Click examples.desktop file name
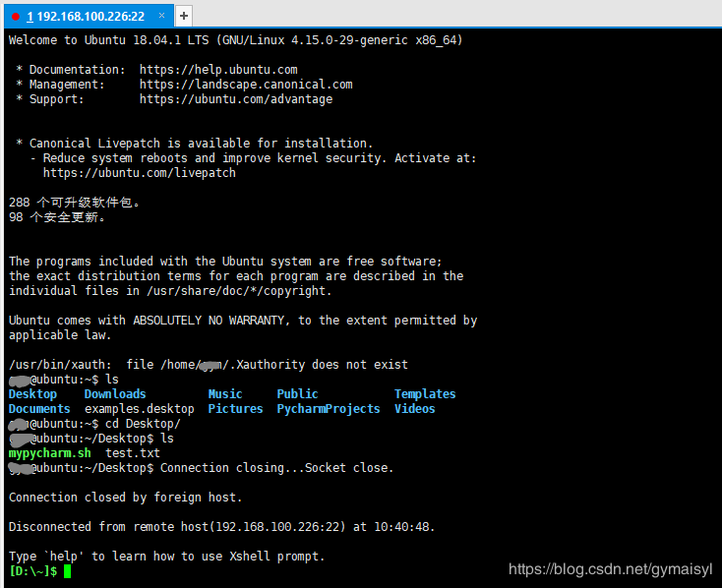 (140, 409)
